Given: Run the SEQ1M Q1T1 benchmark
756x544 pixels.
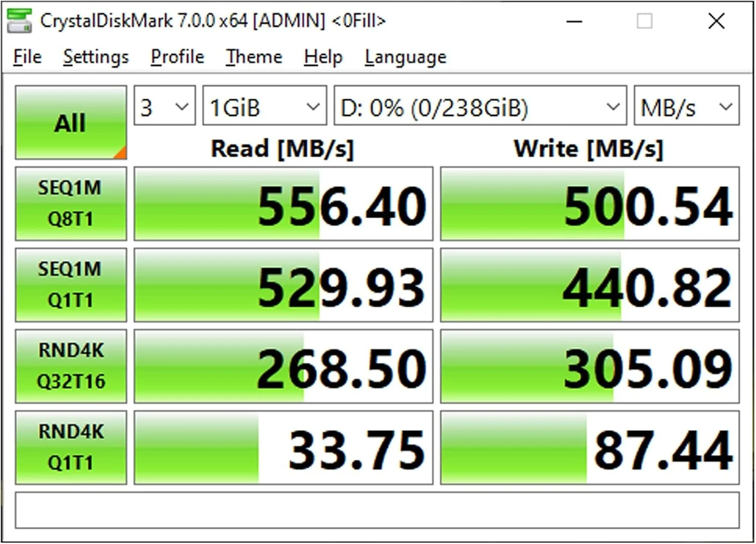Looking at the screenshot, I should [71, 285].
